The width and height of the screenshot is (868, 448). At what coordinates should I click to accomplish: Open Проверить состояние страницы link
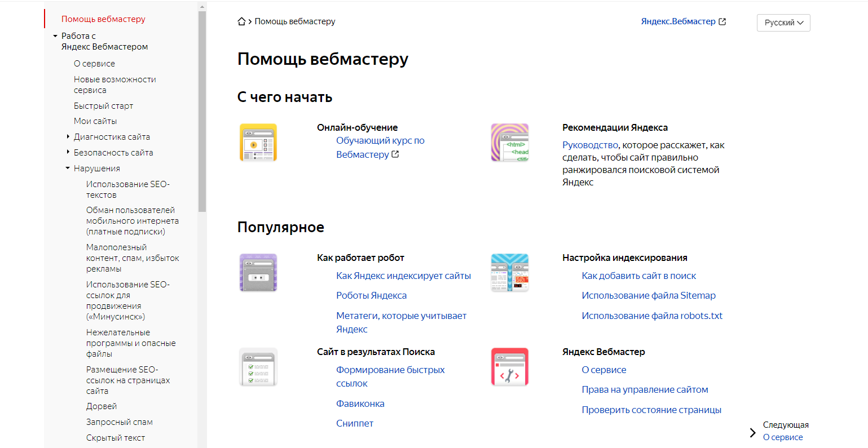click(x=651, y=410)
